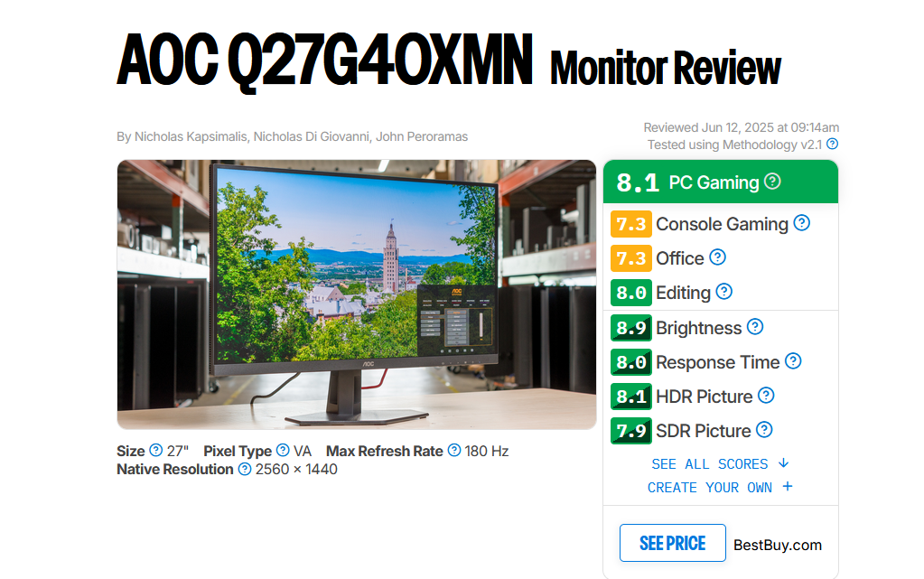Open the Size spec help icon
The width and height of the screenshot is (924, 579).
coord(155,451)
